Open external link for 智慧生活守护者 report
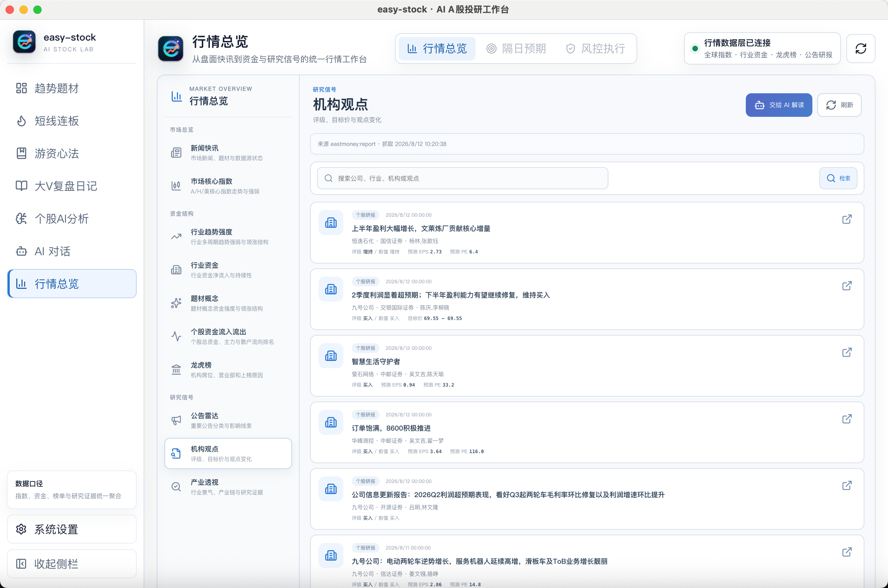The image size is (888, 588). pyautogui.click(x=847, y=353)
